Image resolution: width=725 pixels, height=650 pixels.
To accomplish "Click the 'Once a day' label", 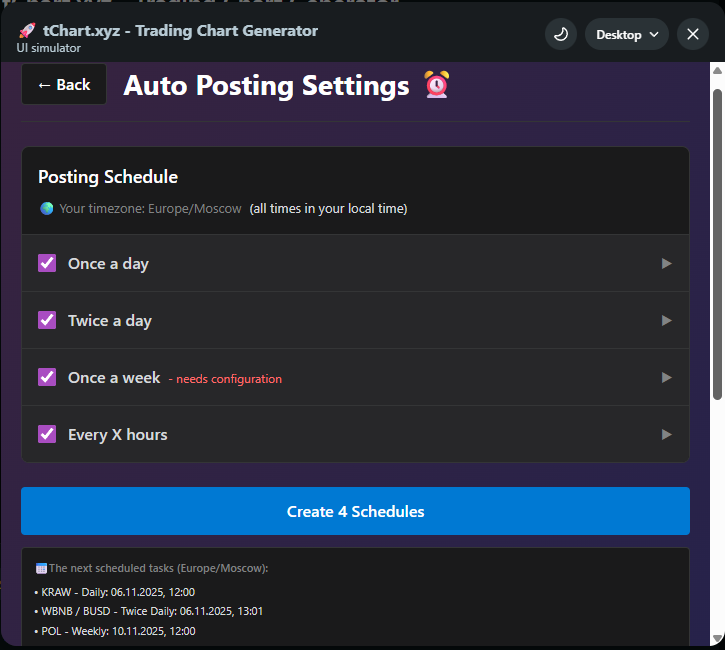I will coord(108,264).
